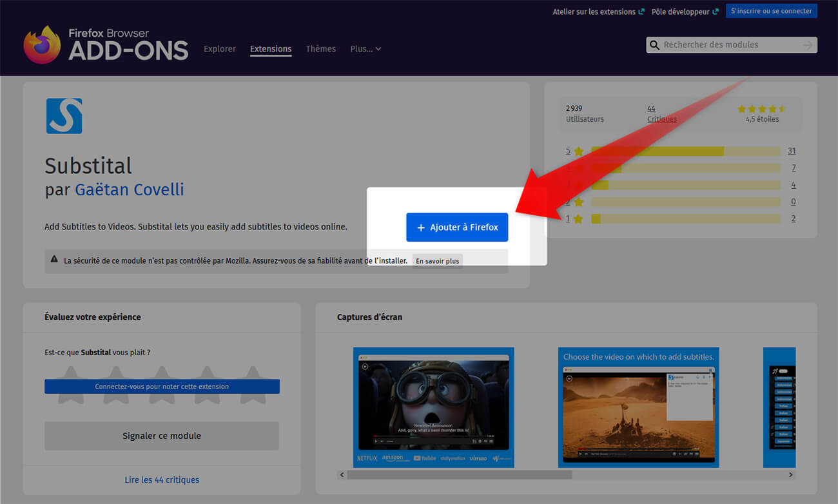The image size is (838, 504).
Task: Click the Firefox Browser Add-ons logo
Action: click(106, 44)
